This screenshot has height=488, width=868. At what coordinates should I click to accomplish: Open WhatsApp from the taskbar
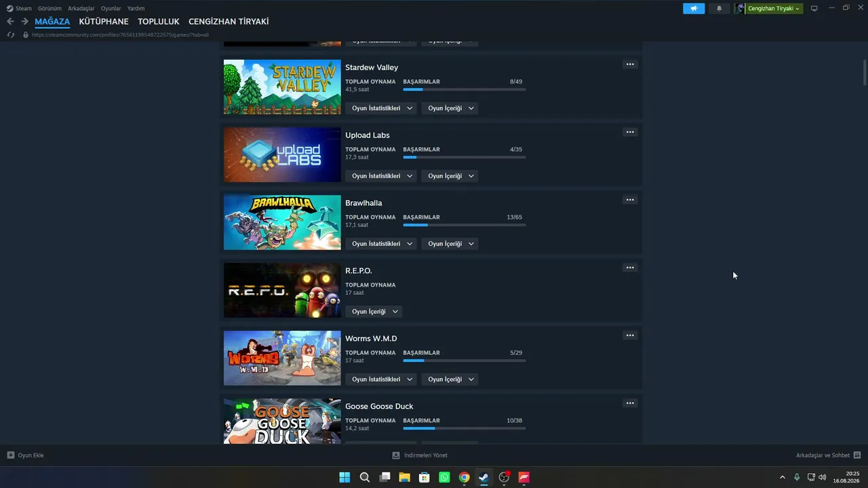[444, 477]
